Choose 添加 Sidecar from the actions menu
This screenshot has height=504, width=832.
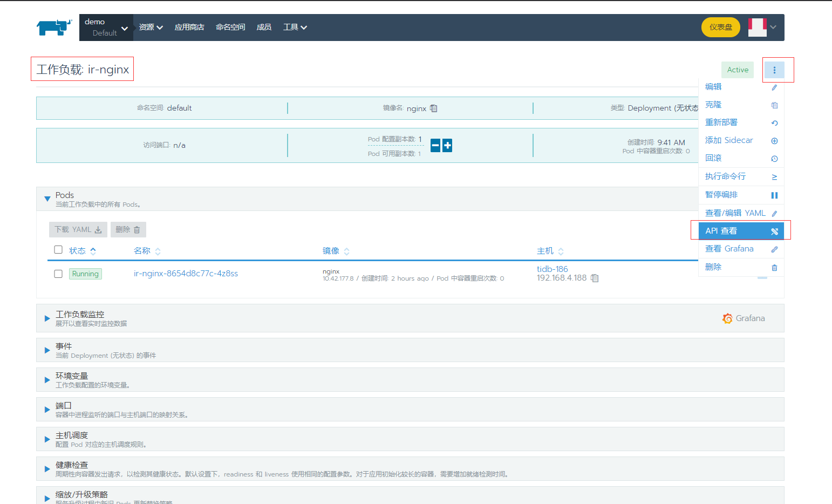pyautogui.click(x=741, y=140)
